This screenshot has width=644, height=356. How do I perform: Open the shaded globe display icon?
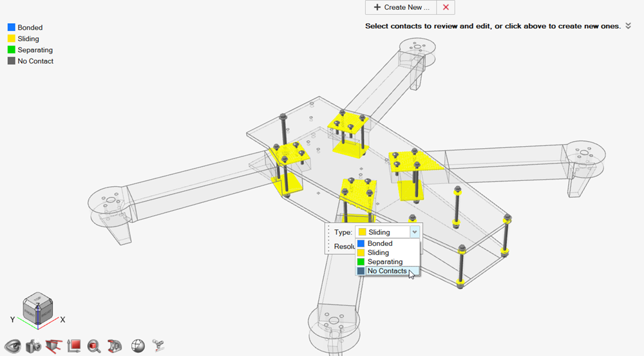click(138, 346)
